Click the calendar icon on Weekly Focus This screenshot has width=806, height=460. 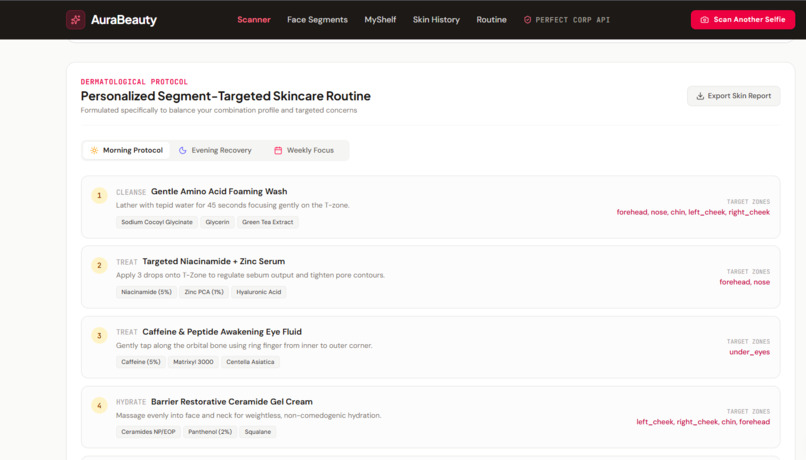278,150
